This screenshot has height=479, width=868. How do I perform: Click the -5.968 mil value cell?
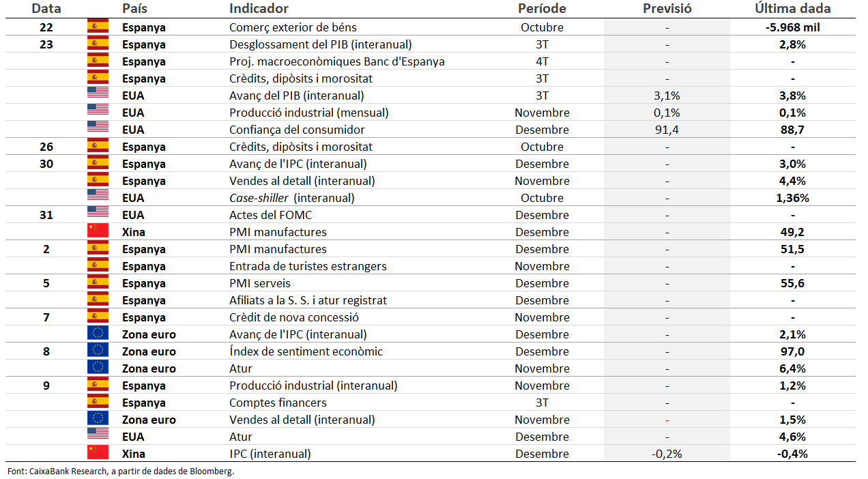(792, 27)
